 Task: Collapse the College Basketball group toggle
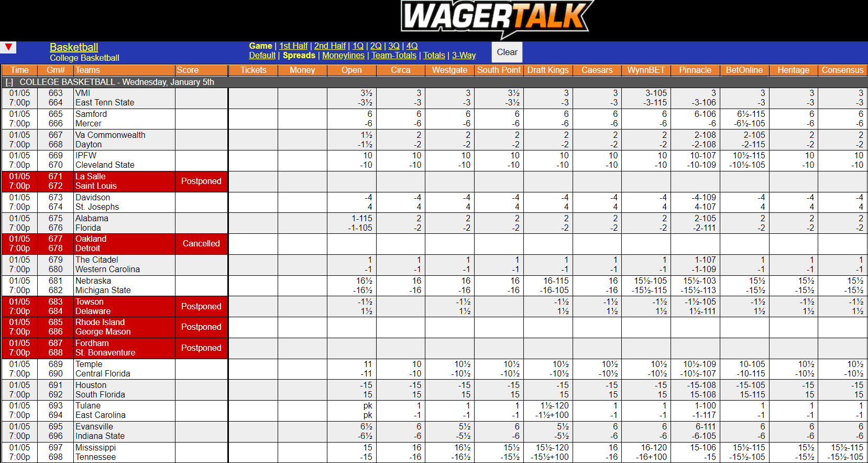9,82
